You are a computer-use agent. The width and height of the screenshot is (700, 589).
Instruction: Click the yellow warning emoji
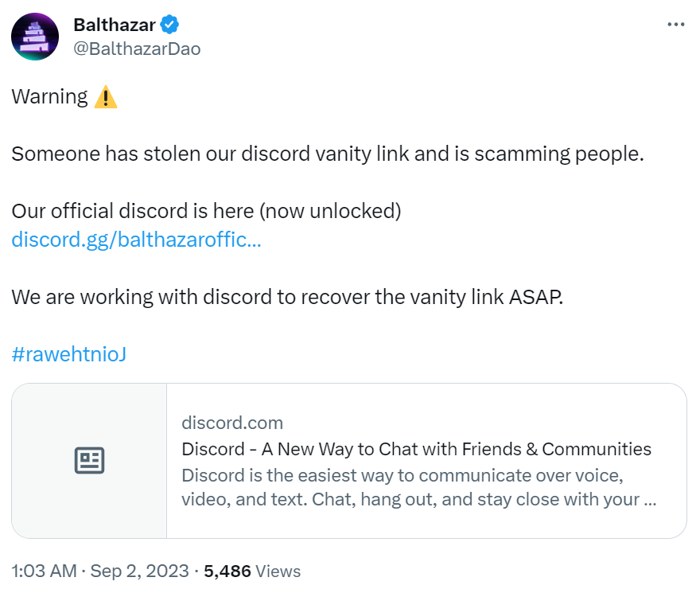105,97
